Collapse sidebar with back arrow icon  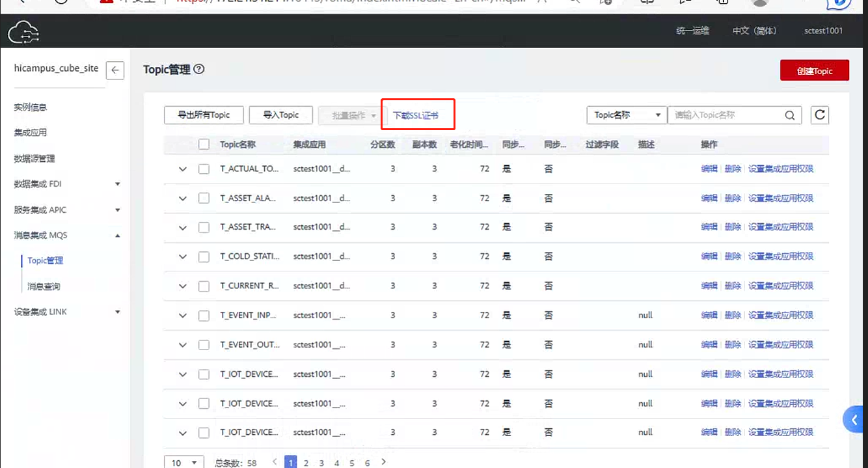pyautogui.click(x=115, y=70)
